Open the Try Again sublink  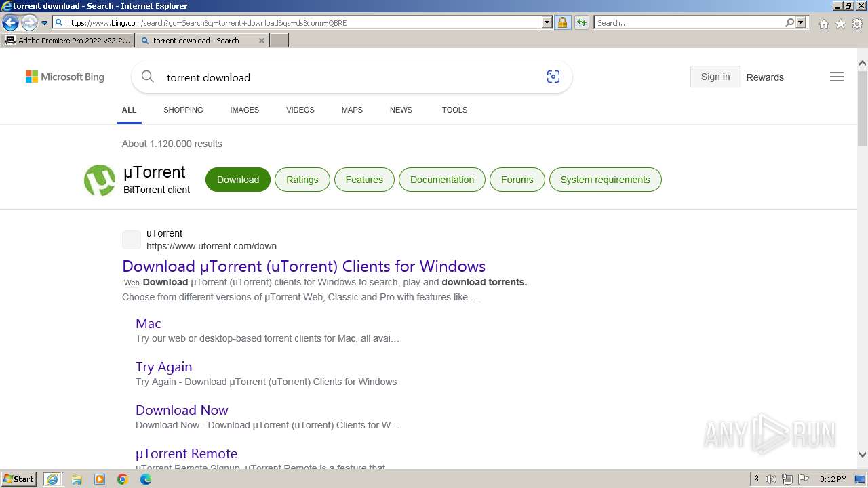point(163,367)
